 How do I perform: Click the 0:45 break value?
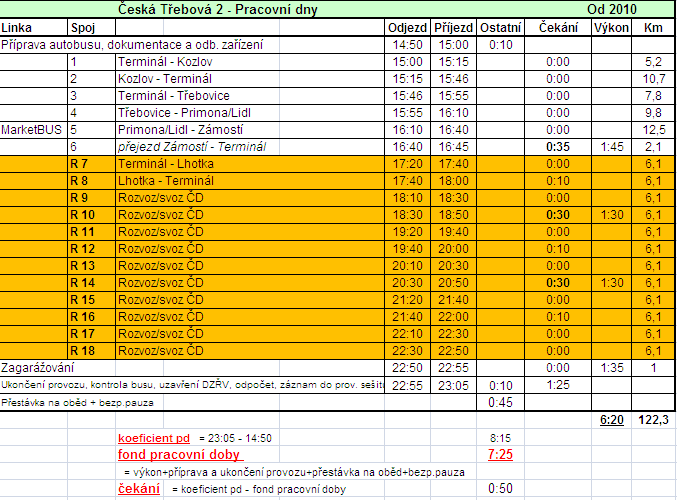click(x=500, y=402)
